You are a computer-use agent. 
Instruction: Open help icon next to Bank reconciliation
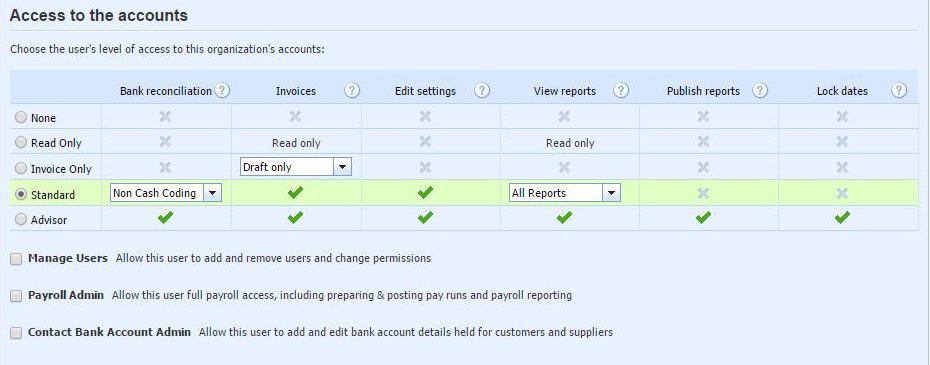point(222,91)
